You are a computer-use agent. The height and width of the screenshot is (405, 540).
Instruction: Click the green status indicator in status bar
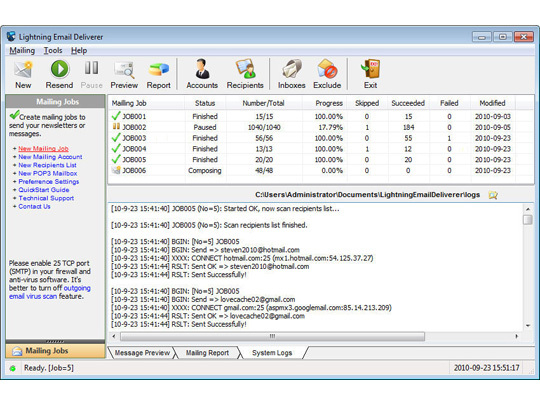[x=13, y=368]
